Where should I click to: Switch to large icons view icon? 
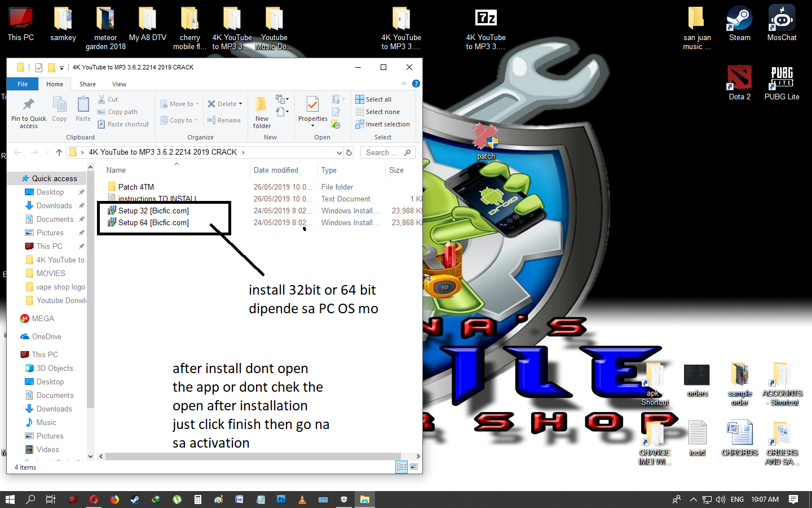click(x=414, y=467)
